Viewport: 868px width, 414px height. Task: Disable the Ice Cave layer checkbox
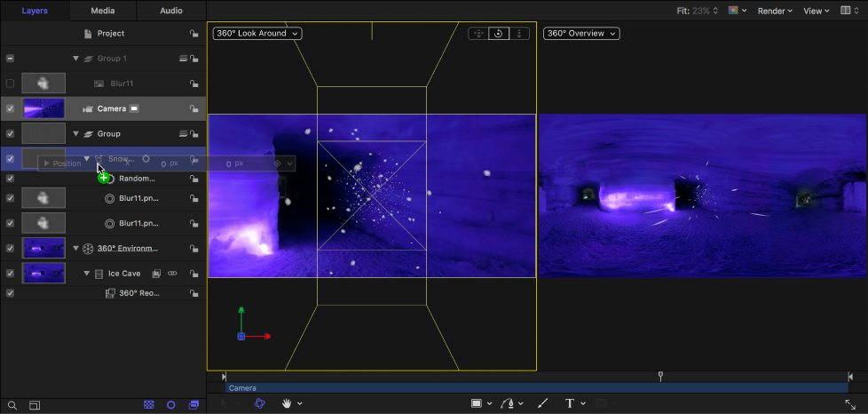[10, 274]
